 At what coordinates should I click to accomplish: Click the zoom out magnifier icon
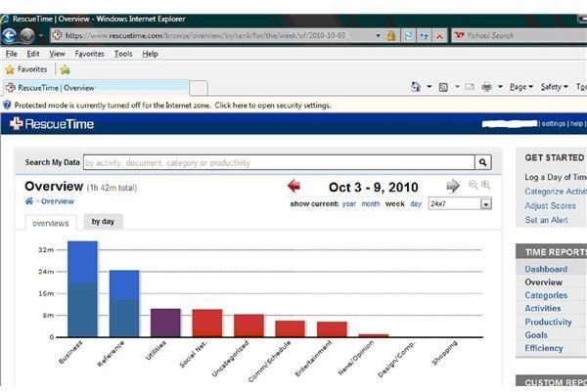click(474, 185)
